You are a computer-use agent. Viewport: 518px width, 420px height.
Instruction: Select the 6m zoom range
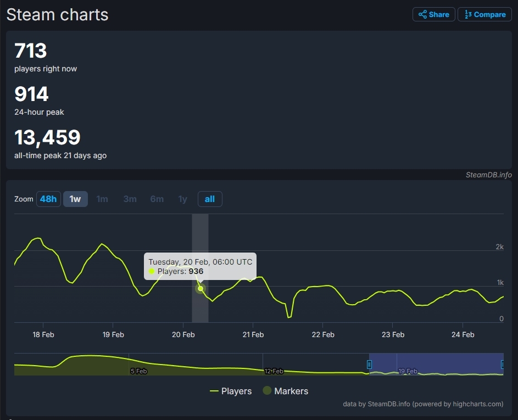(x=157, y=199)
